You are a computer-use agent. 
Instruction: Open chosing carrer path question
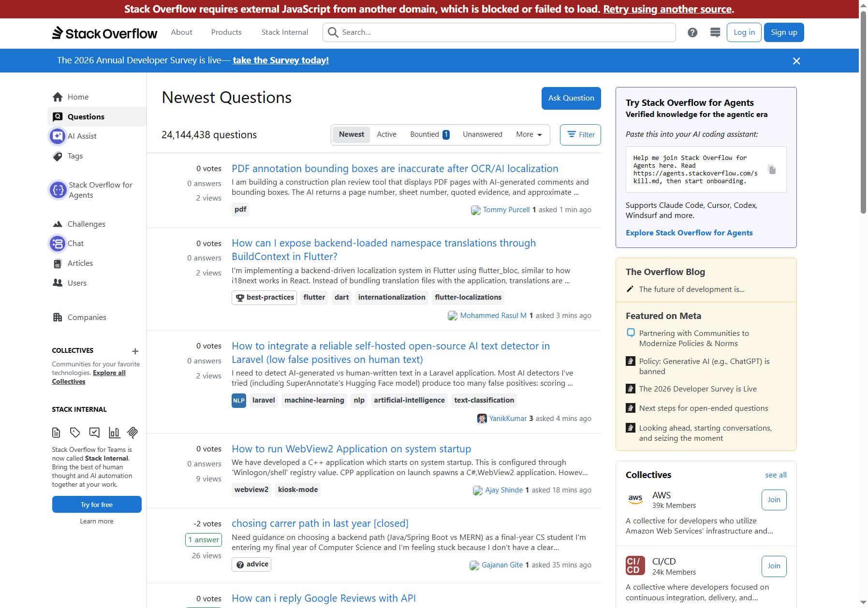(x=320, y=523)
